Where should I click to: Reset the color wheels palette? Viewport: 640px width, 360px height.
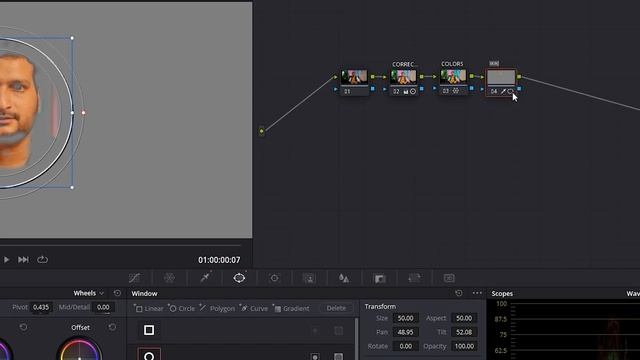117,293
